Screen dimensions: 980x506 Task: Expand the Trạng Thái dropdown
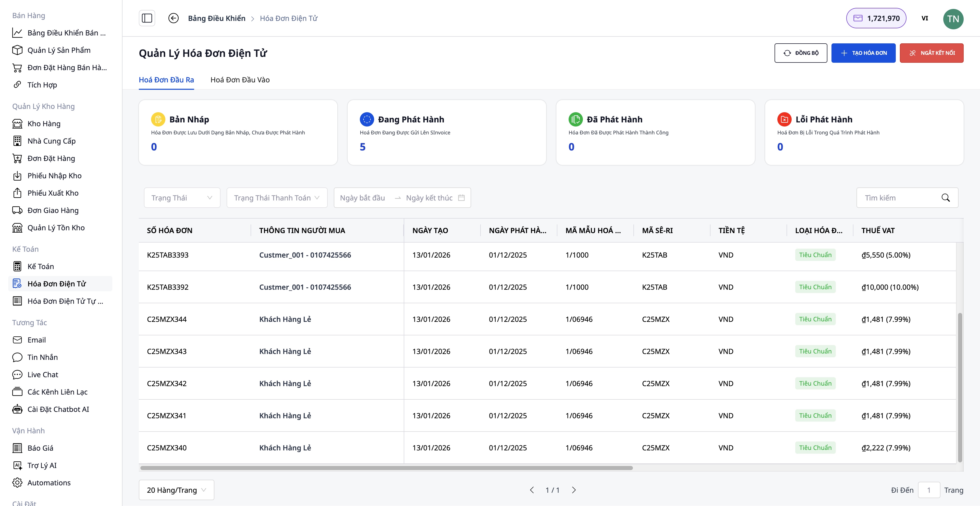click(x=182, y=198)
